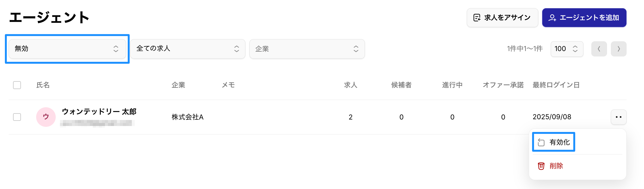The width and height of the screenshot is (644, 189).
Task: Choose 有効化 from the context menu
Action: (x=560, y=141)
